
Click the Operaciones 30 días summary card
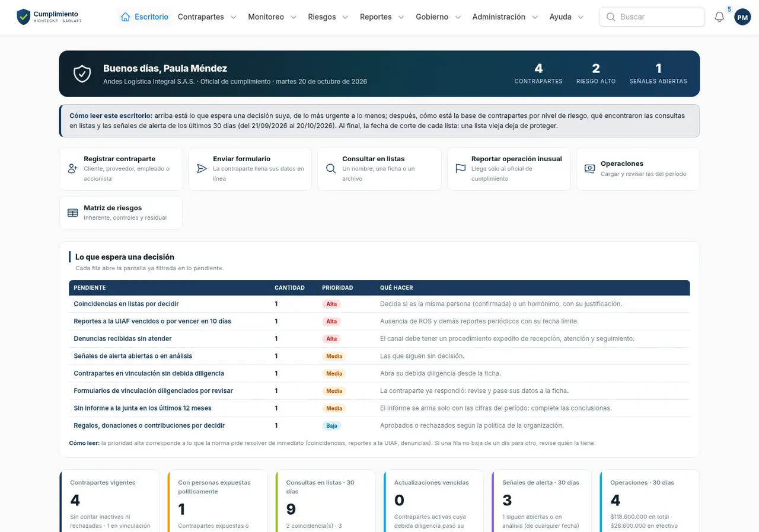point(650,501)
